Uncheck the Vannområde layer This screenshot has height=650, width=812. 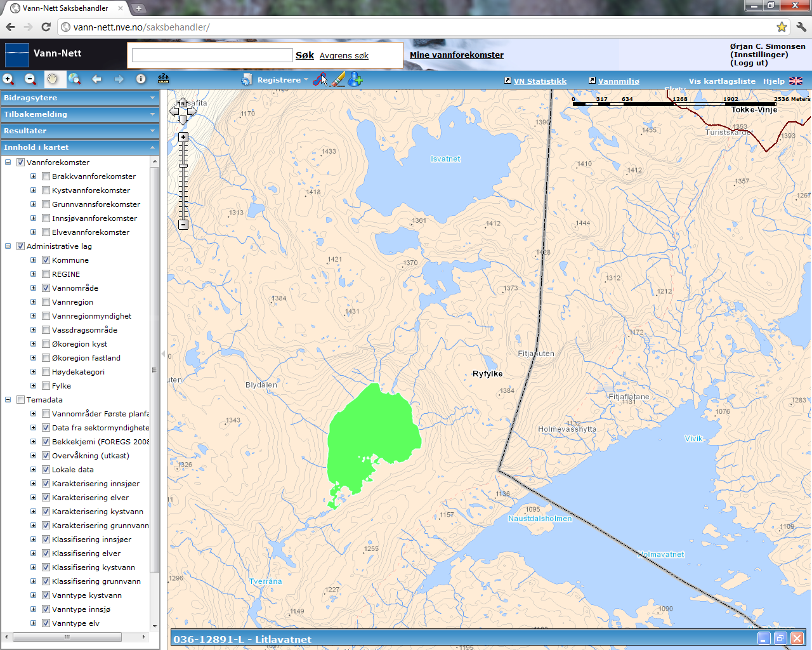[x=46, y=288]
